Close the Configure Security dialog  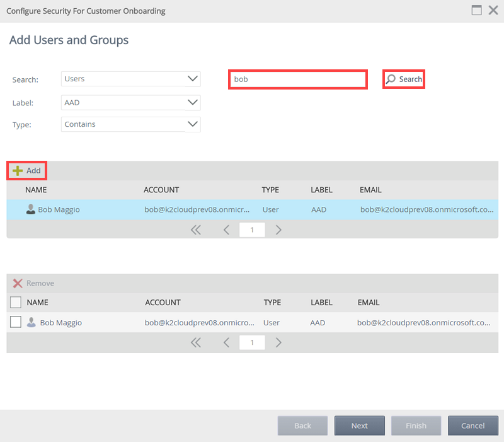click(x=493, y=10)
